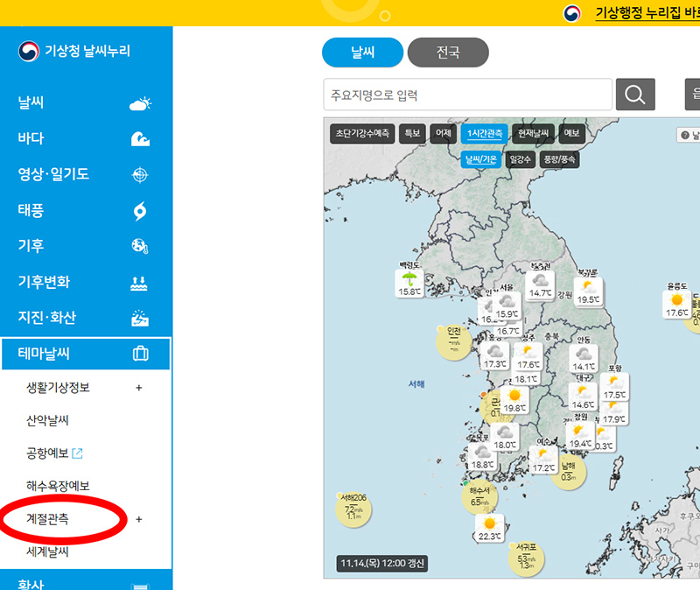
Task: Click the 북강릉 19.5℃ weather marker
Action: click(588, 291)
